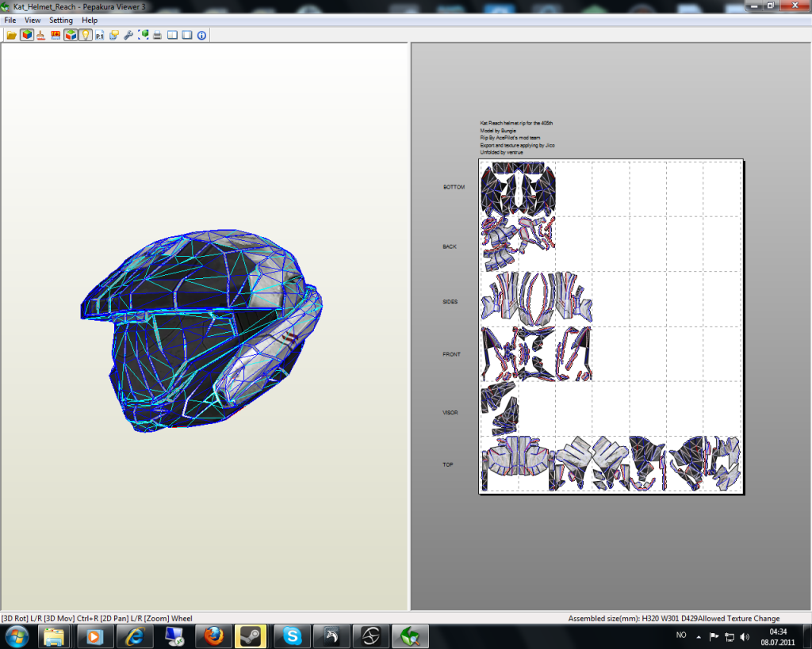Click the P.1 page number icon
Screen dimensions: 812x649
click(x=99, y=35)
